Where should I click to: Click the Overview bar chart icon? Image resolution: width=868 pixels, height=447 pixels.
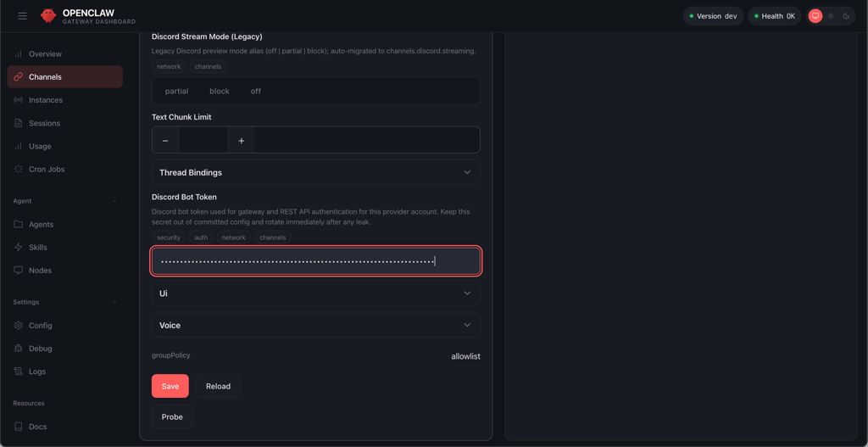point(19,53)
